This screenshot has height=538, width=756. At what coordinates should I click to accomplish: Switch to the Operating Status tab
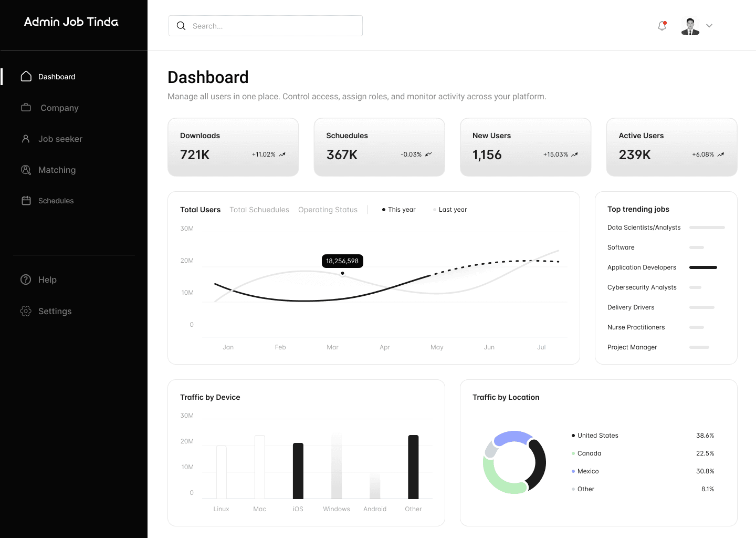[328, 210]
